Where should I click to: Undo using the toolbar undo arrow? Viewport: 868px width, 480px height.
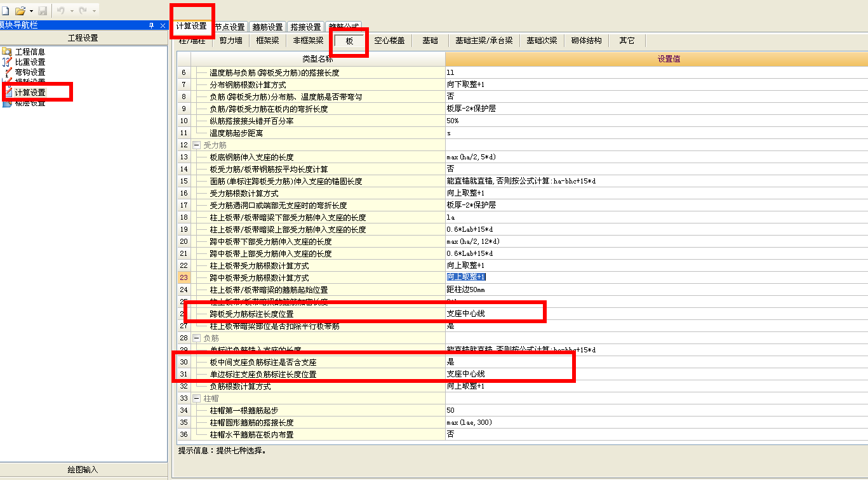click(x=61, y=11)
